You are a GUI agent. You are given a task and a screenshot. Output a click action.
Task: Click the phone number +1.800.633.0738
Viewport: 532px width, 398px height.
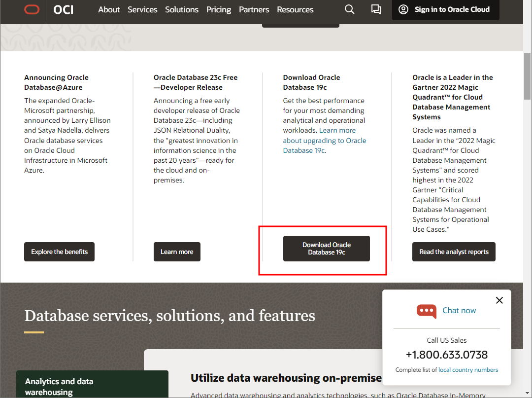tap(446, 355)
